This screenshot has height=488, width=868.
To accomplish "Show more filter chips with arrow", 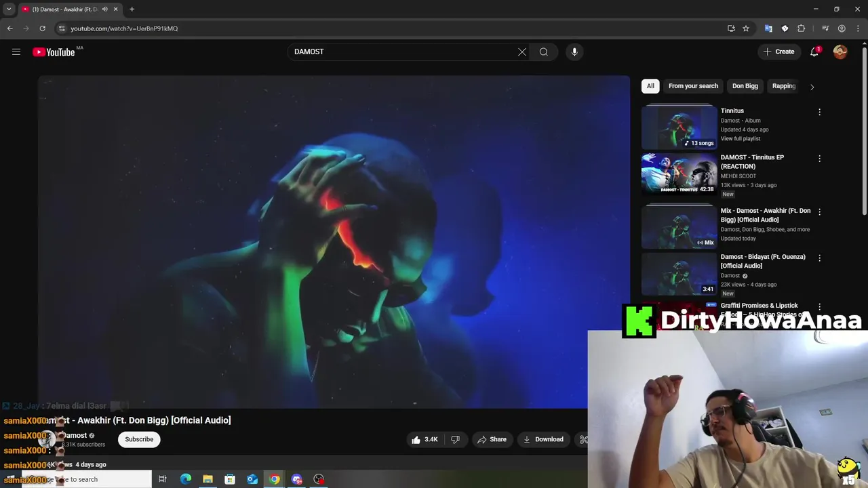I will [812, 87].
